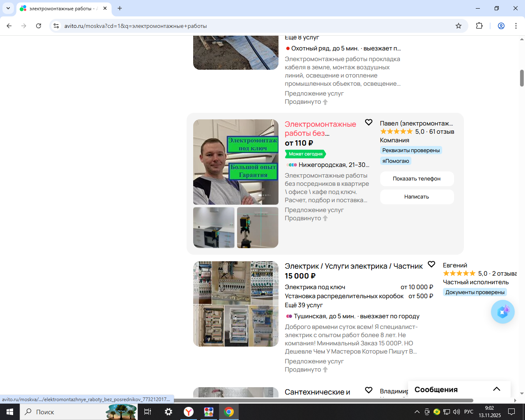The width and height of the screenshot is (525, 420).
Task: Open the colorful app pinned beside Yandex
Action: pyautogui.click(x=209, y=412)
